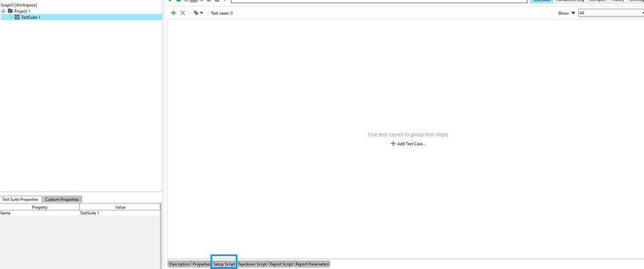Click the Project 1 folder icon
The image size is (644, 269).
point(10,11)
